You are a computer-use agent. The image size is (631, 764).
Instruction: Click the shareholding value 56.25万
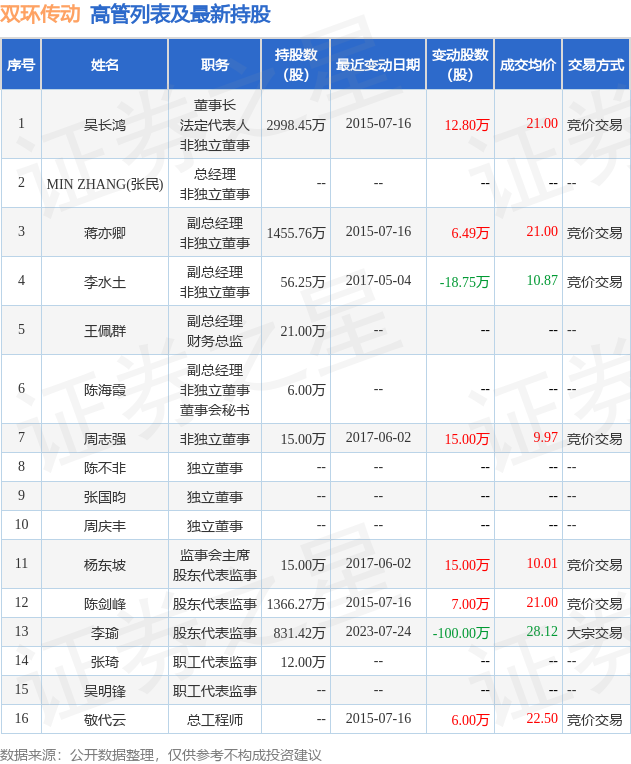tap(303, 282)
